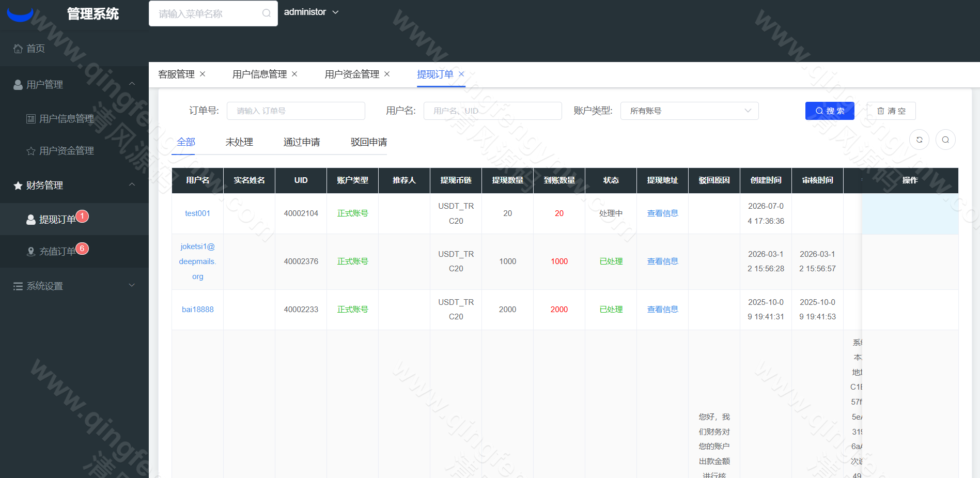Click 查看信息 in bai18888 row
980x478 pixels.
(x=663, y=310)
